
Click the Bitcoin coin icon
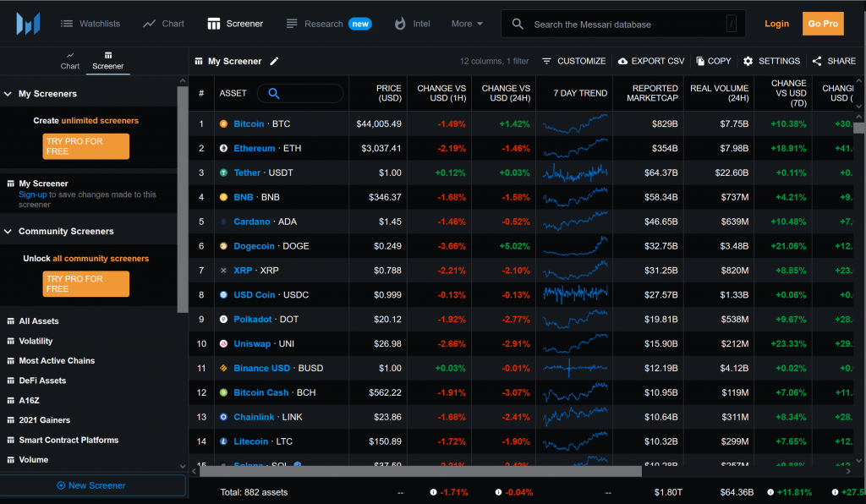coord(223,124)
